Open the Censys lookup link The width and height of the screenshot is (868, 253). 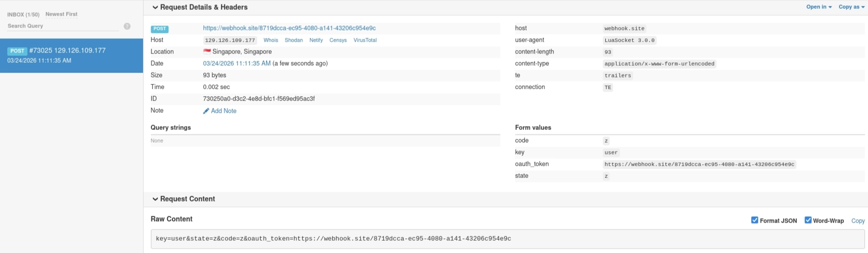pos(338,40)
